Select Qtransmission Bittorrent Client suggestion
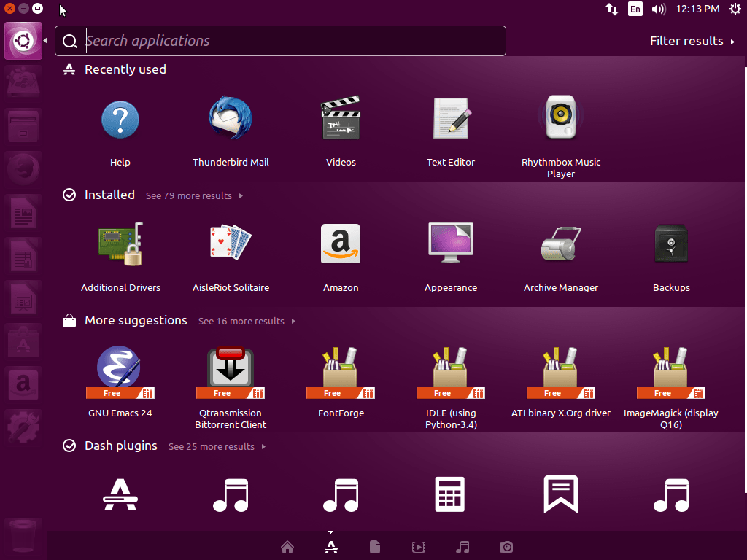This screenshot has width=747, height=560. [230, 371]
